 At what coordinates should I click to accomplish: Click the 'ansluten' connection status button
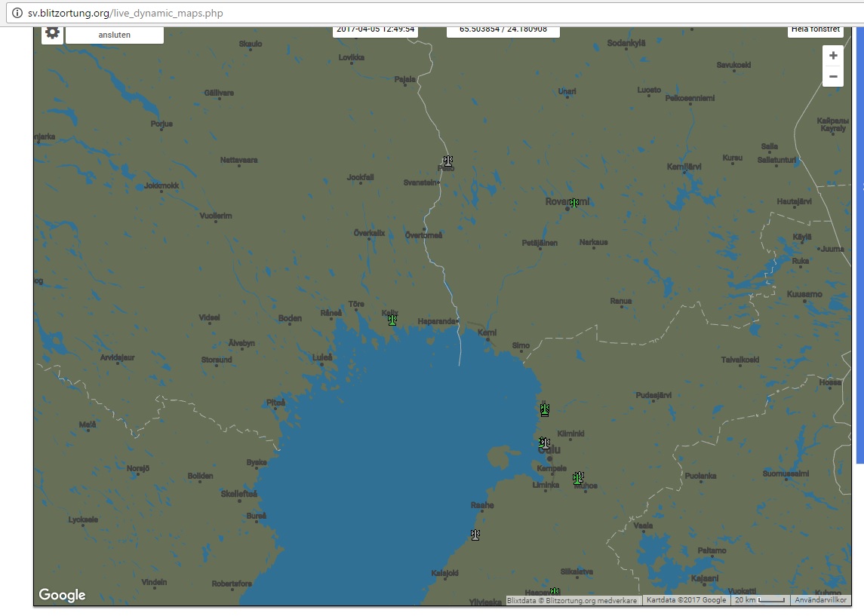tap(115, 35)
